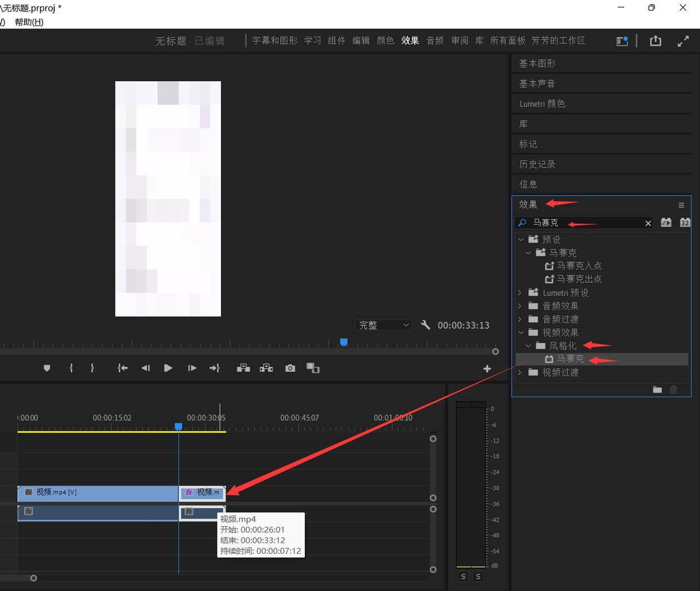
Task: Click the Export Frame camera icon
Action: 290,368
